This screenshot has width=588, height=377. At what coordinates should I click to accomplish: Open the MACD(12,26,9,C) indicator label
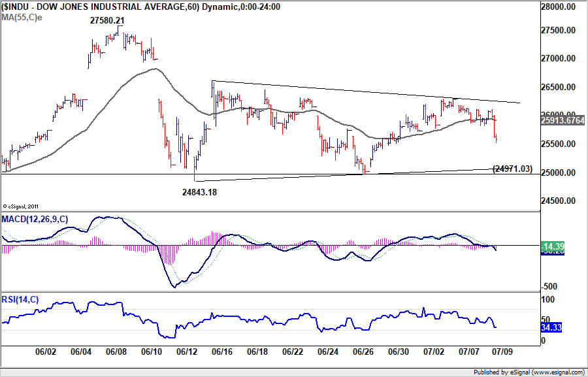[35, 219]
